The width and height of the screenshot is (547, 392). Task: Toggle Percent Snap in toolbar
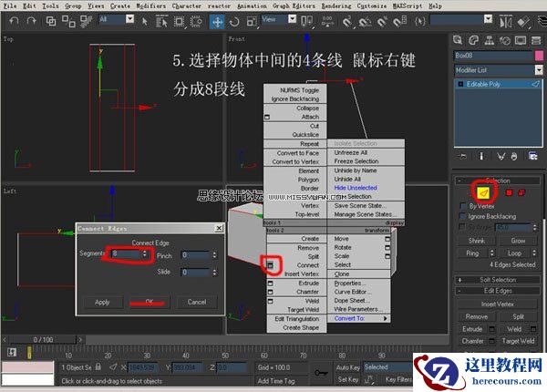click(x=382, y=22)
